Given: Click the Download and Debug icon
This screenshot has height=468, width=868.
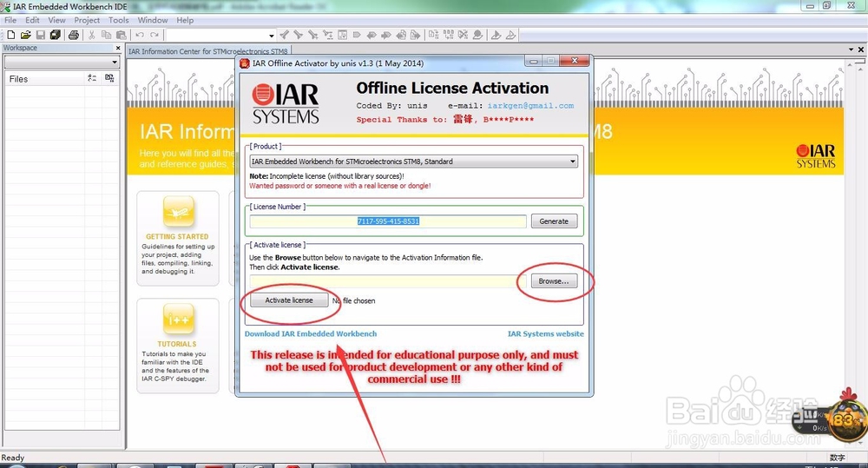Looking at the screenshot, I should coord(496,35).
